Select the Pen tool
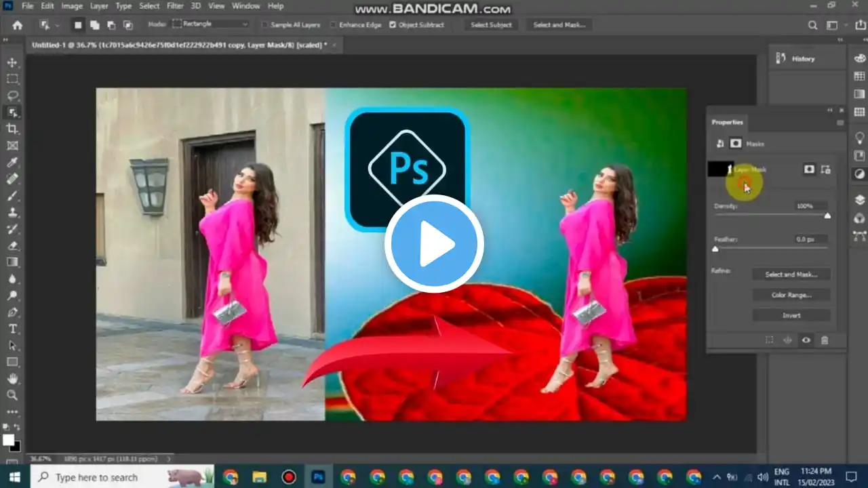 point(12,312)
